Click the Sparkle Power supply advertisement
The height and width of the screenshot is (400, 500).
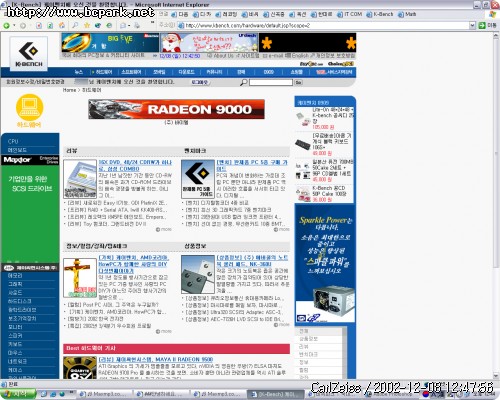tap(325, 263)
